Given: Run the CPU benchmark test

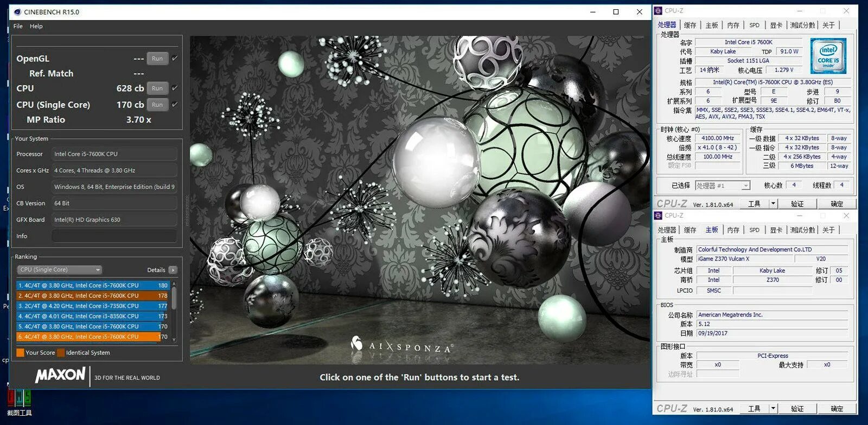Looking at the screenshot, I should (157, 88).
